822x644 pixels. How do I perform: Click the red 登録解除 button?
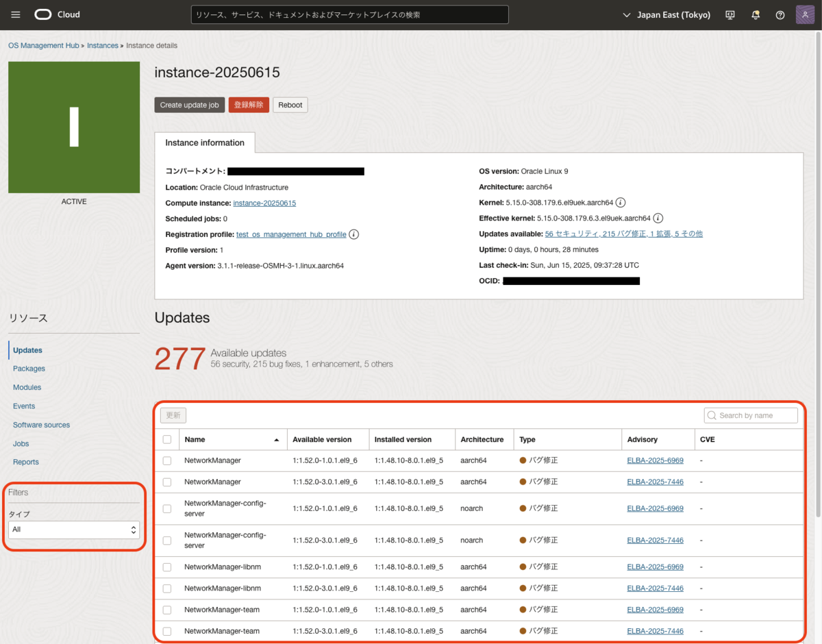(x=249, y=105)
